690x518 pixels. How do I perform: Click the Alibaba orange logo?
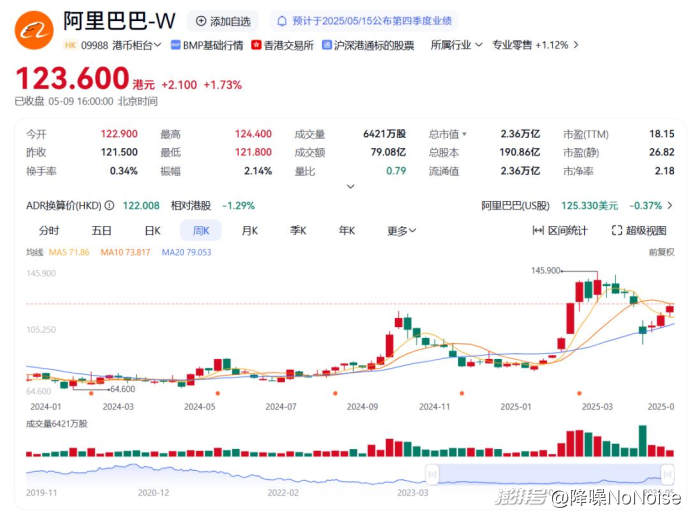pos(34,30)
